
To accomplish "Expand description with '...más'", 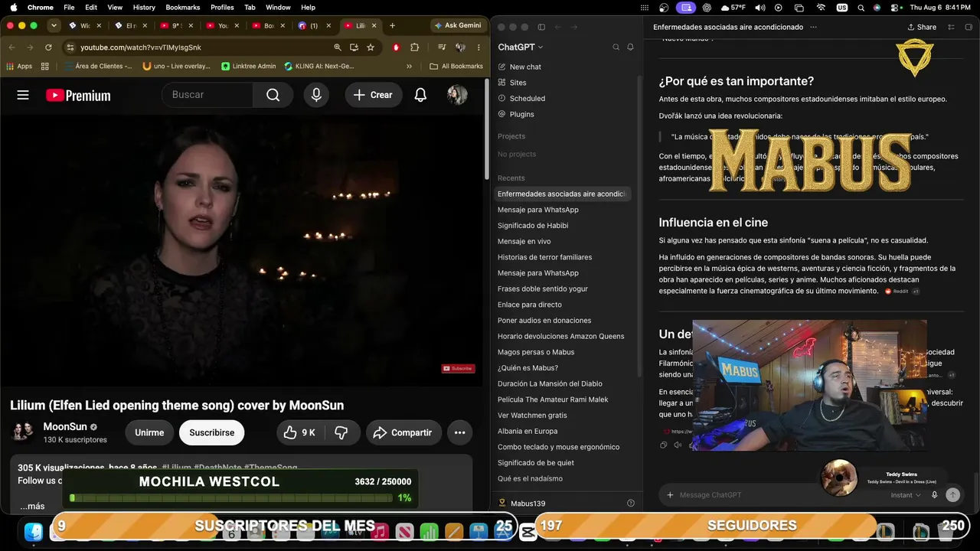I will tap(32, 506).
